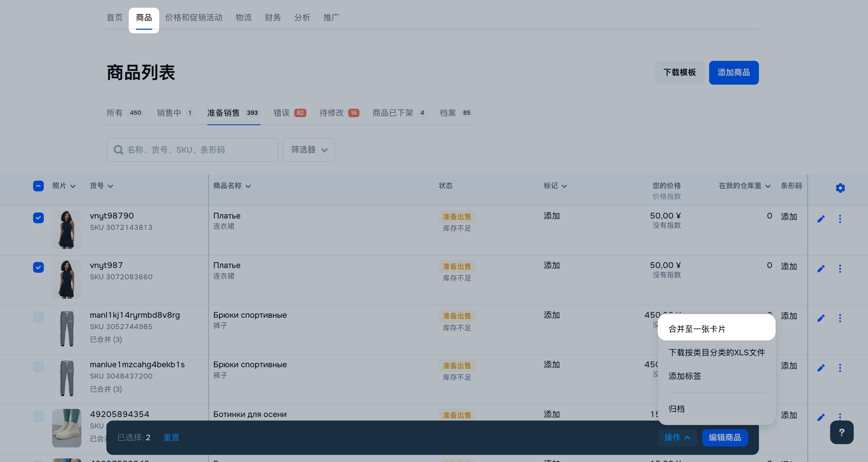Open three-dot menu for vnyt98790 row
868x462 pixels.
(x=840, y=219)
